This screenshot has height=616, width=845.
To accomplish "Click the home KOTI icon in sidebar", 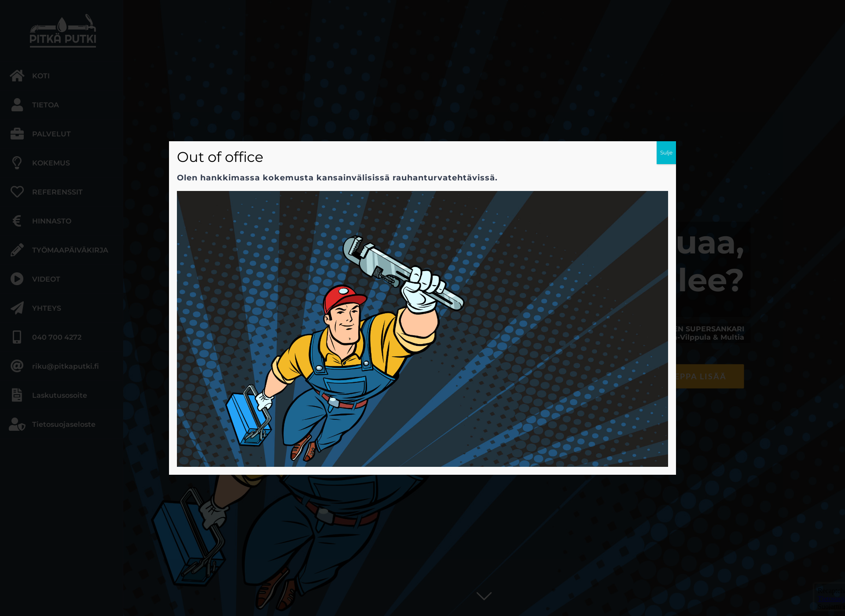I will click(17, 75).
